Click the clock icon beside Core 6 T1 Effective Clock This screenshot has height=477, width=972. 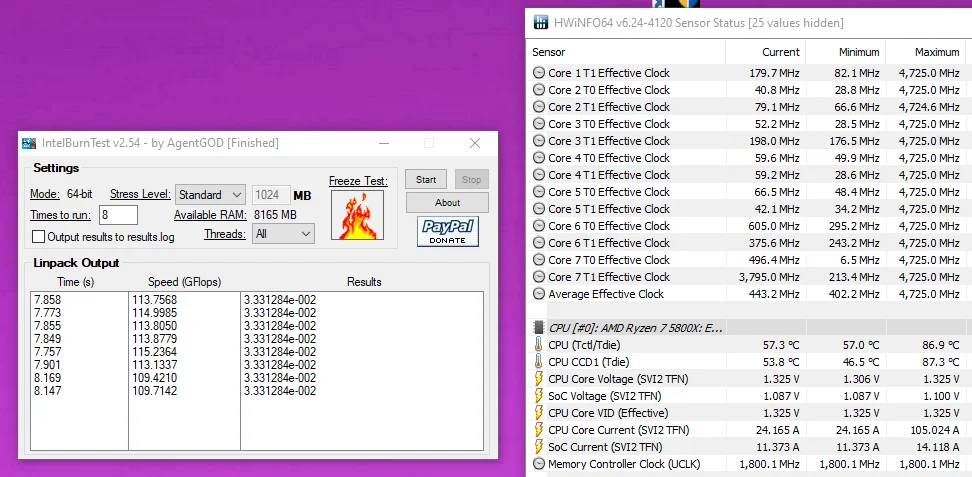539,243
